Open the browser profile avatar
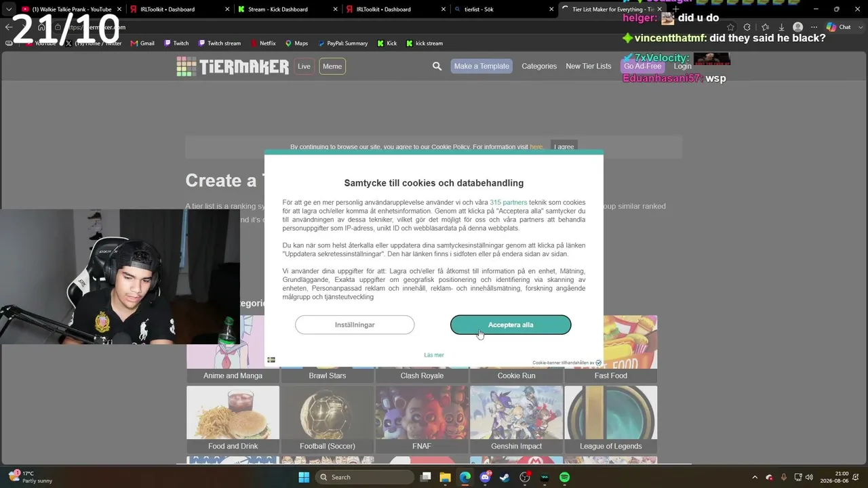The width and height of the screenshot is (868, 488). point(798,27)
